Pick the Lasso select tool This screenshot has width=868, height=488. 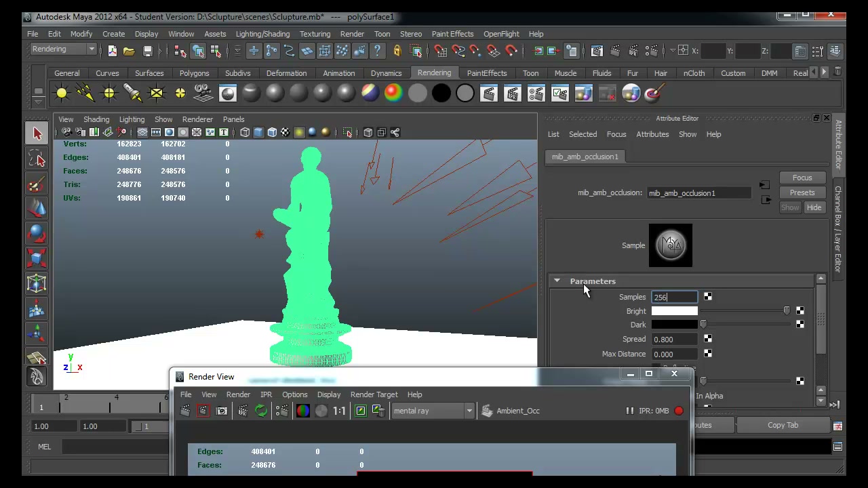(x=37, y=159)
